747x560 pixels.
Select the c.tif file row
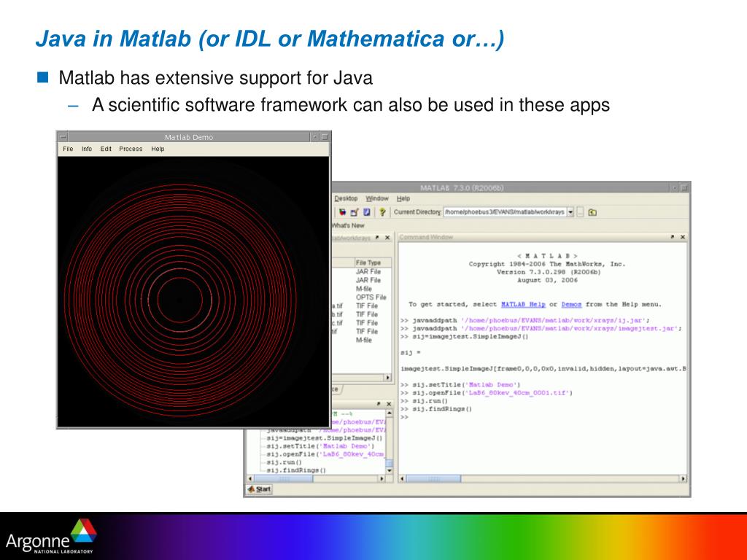362,323
